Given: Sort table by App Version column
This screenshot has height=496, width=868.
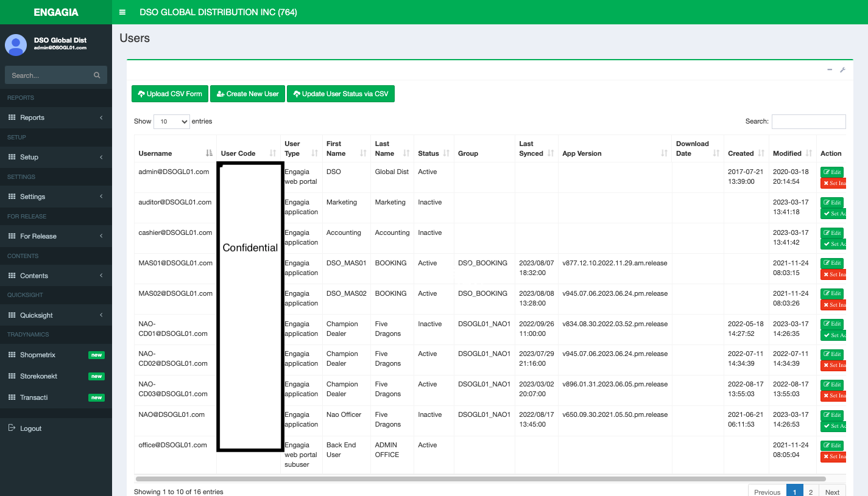Looking at the screenshot, I should click(615, 148).
